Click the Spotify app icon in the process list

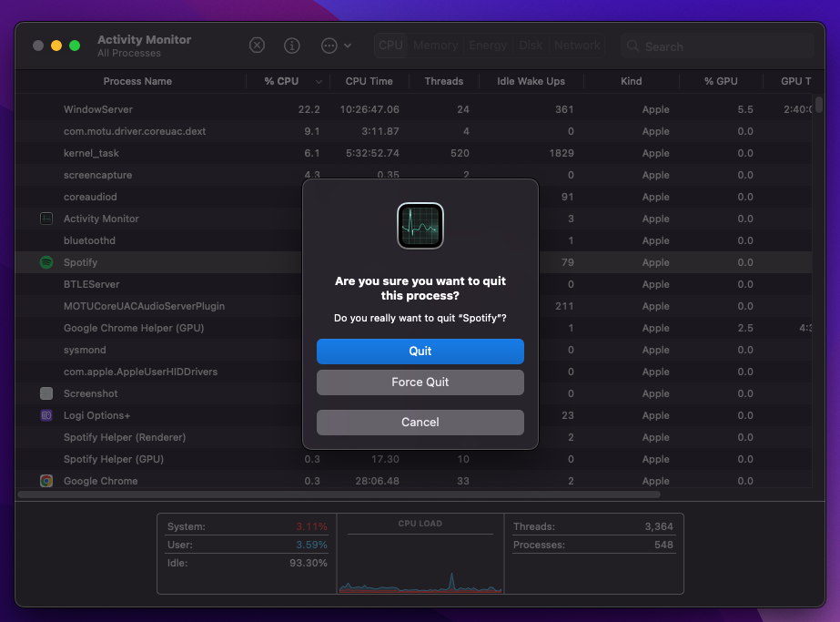point(46,262)
